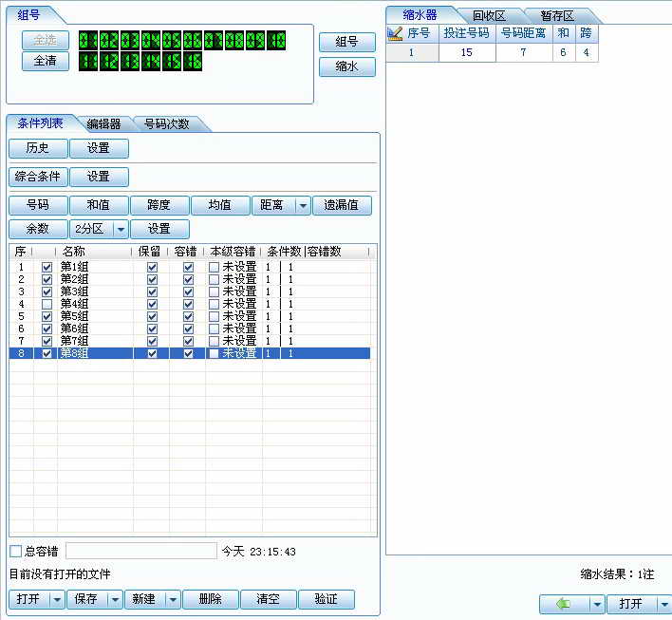
Task: Expand the 保存 button dropdown arrow
Action: tap(114, 600)
